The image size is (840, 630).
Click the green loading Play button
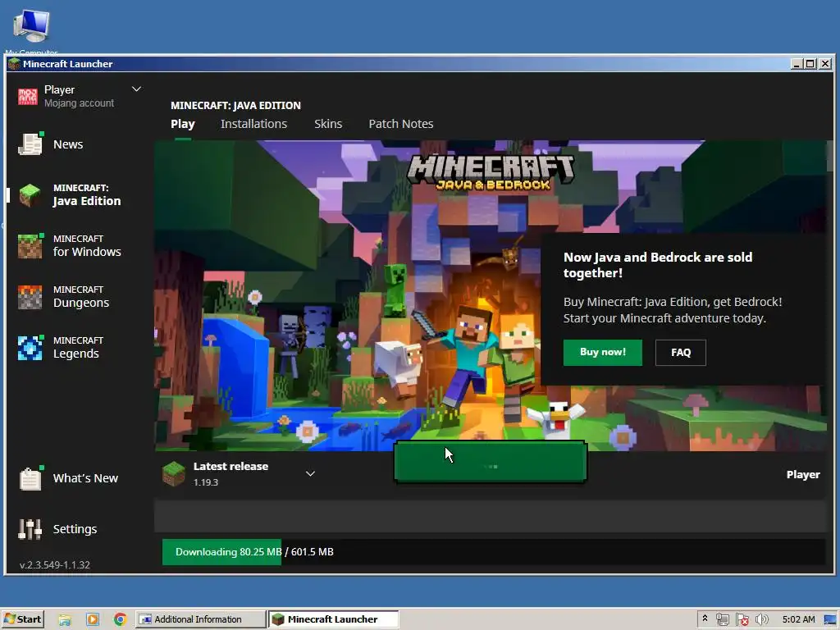click(x=491, y=462)
